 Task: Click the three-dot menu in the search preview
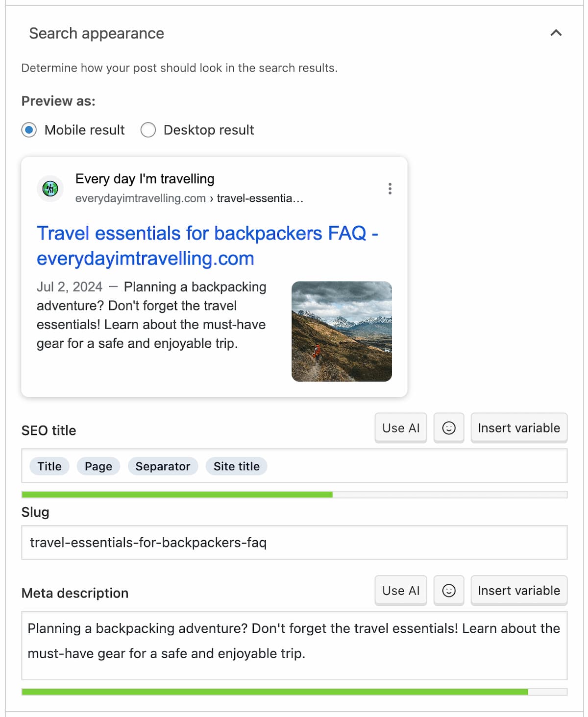[x=390, y=188]
